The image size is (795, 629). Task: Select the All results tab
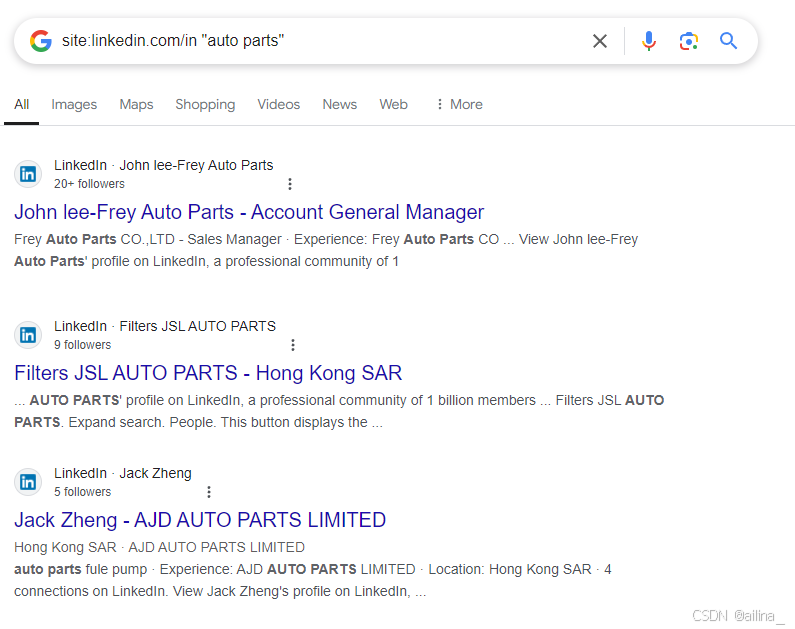(21, 104)
